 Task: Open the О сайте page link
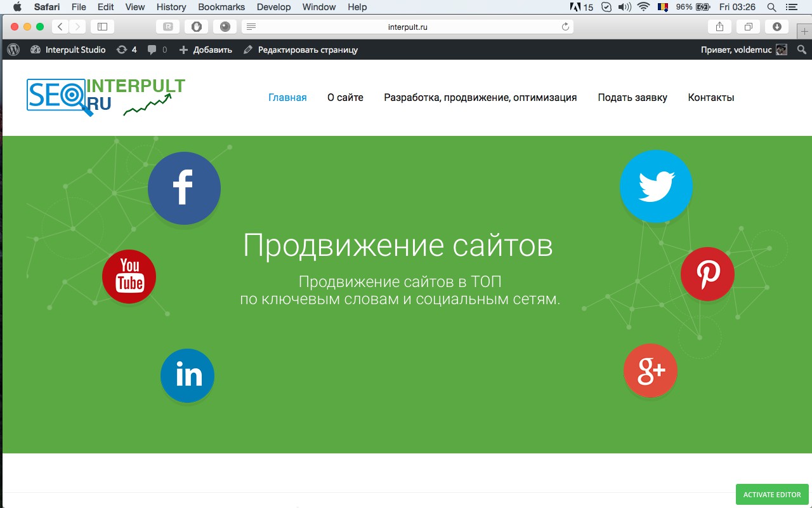coord(345,97)
